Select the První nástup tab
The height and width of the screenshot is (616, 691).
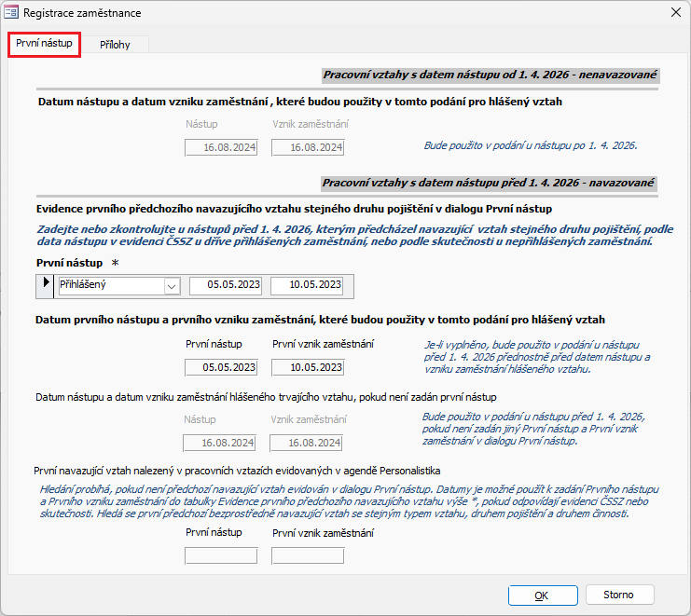(x=44, y=44)
